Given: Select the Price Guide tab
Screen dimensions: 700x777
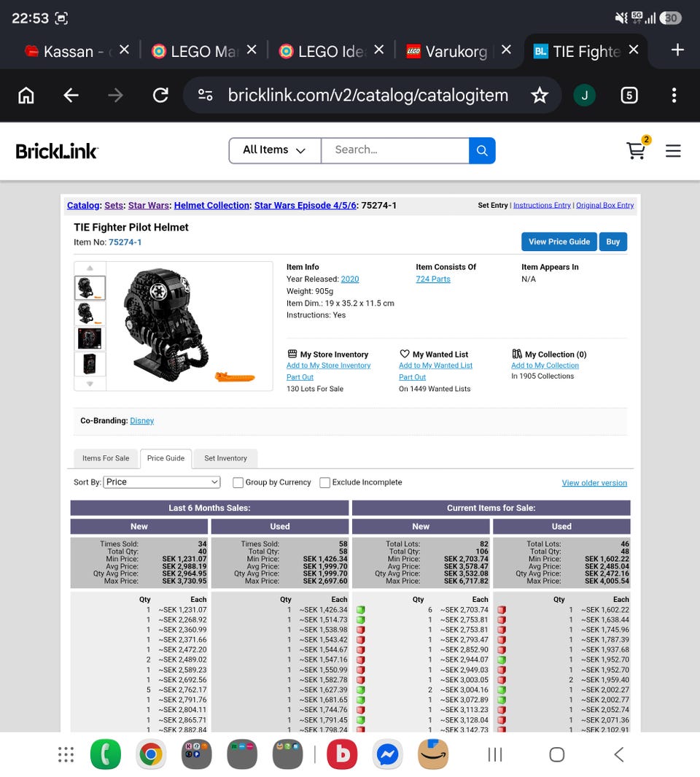Looking at the screenshot, I should 166,458.
